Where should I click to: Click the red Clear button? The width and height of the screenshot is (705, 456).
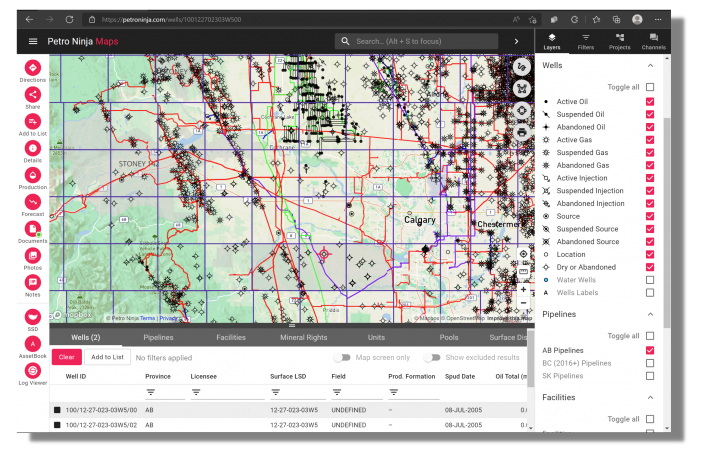tap(65, 357)
